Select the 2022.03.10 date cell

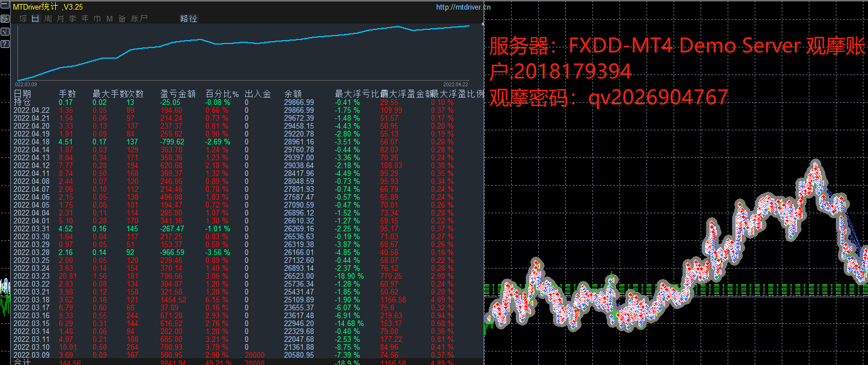pyautogui.click(x=32, y=347)
